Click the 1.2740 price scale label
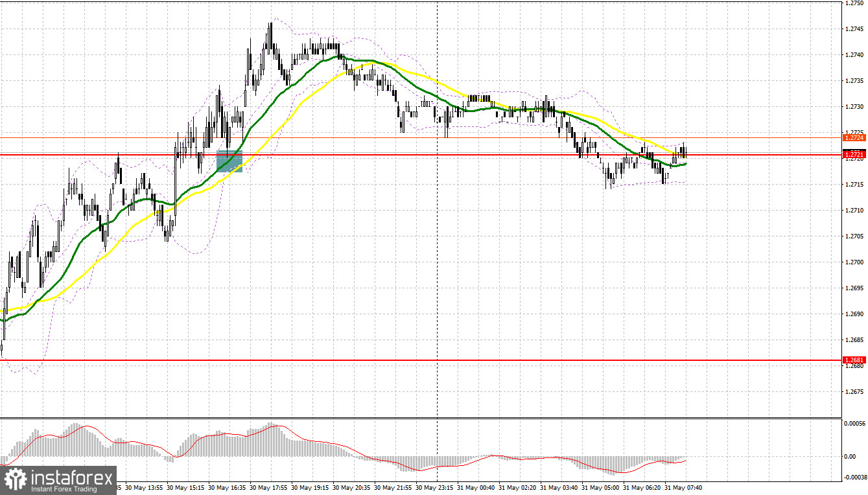The width and height of the screenshot is (868, 495). pos(854,54)
